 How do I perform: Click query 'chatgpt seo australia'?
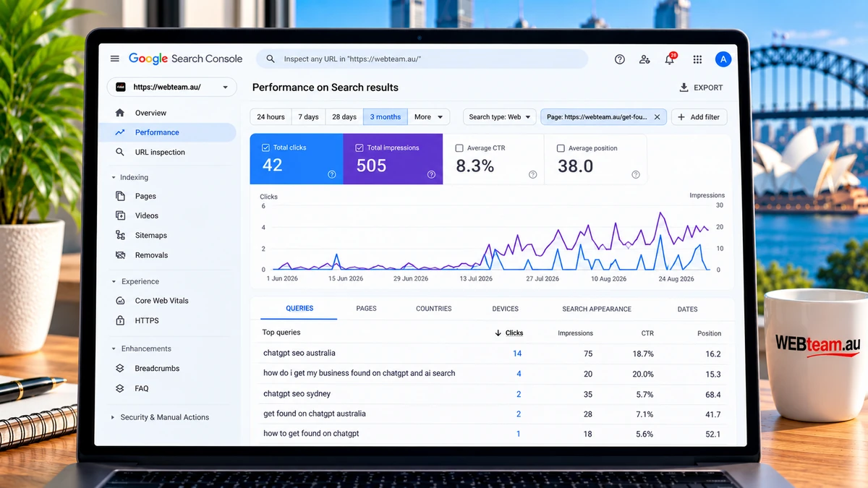click(x=299, y=354)
